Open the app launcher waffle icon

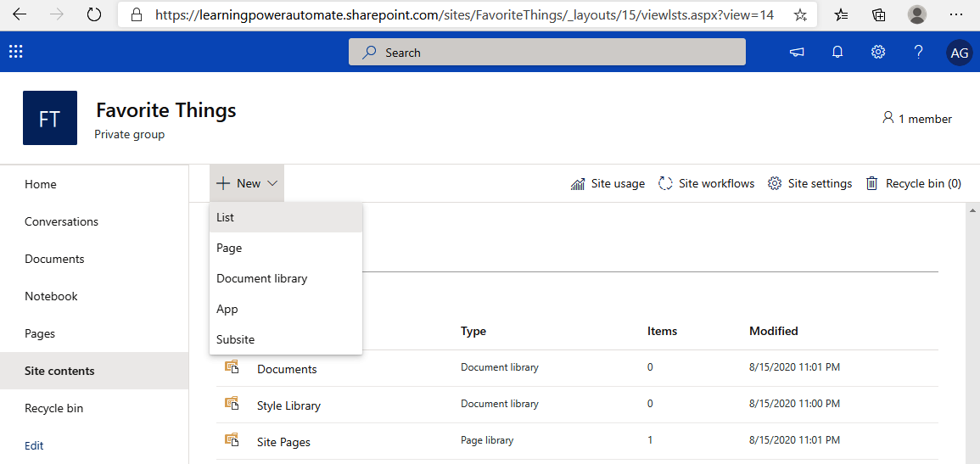[16, 53]
